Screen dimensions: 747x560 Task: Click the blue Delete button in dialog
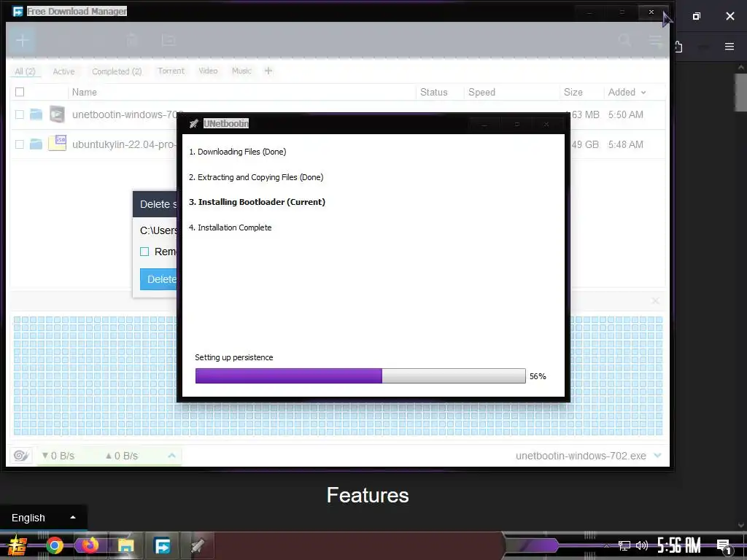[158, 279]
